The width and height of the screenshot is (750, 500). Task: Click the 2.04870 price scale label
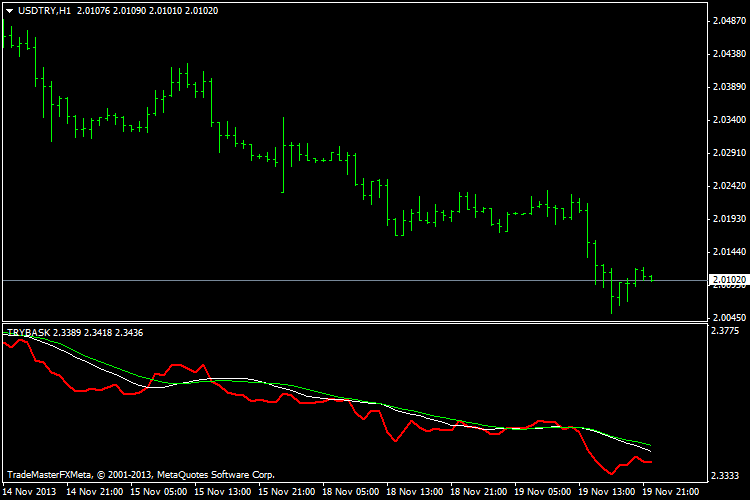(727, 20)
